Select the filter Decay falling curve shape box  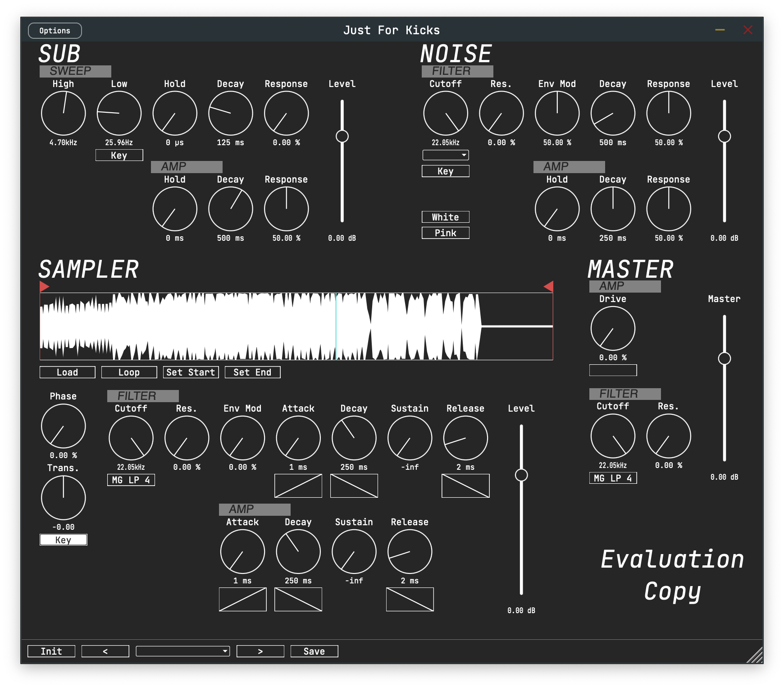tap(354, 486)
